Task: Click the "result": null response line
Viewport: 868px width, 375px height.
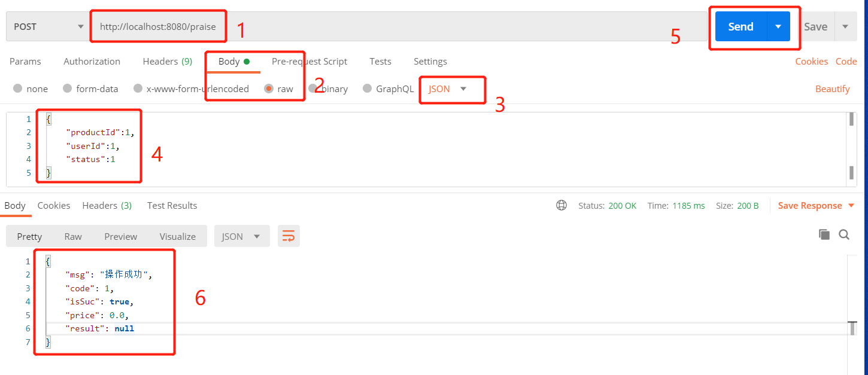Action: [100, 329]
